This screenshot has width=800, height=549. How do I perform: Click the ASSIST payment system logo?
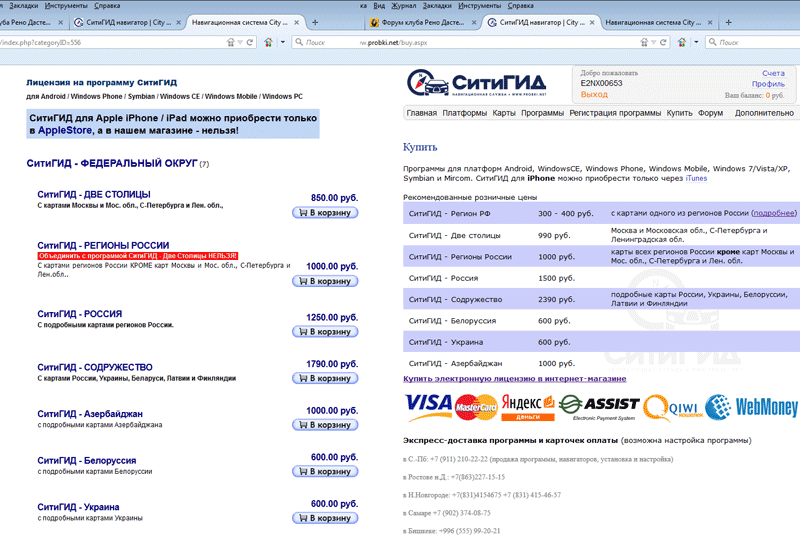tap(599, 407)
